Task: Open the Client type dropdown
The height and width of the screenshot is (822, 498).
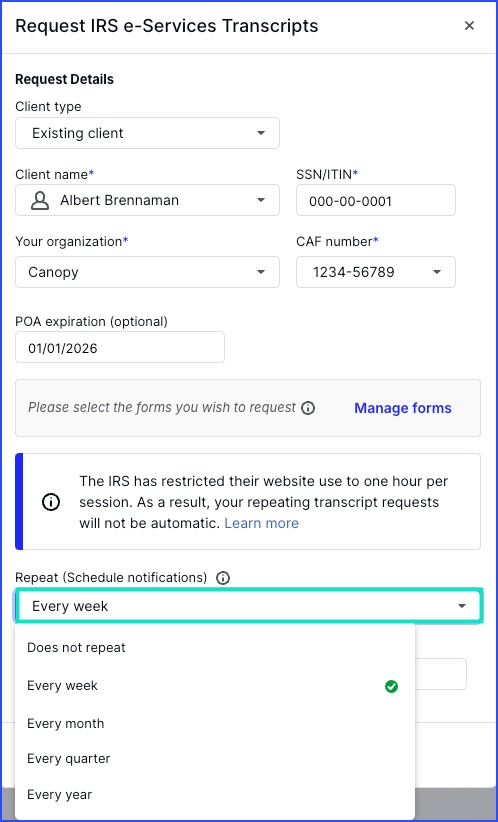Action: 147,133
